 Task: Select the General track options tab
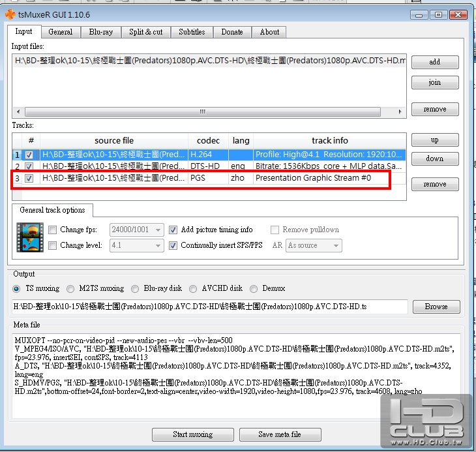52,210
